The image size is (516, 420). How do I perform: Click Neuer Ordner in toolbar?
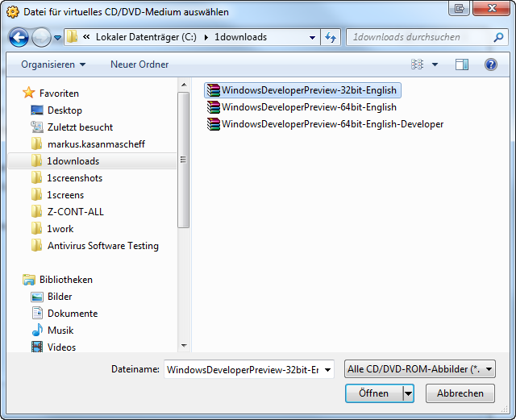pyautogui.click(x=139, y=64)
